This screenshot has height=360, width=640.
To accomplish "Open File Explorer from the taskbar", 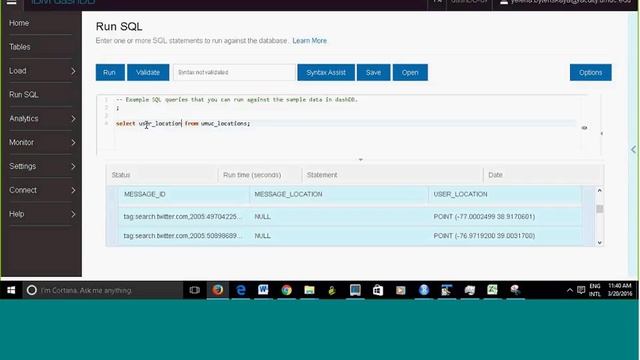I will pos(309,290).
